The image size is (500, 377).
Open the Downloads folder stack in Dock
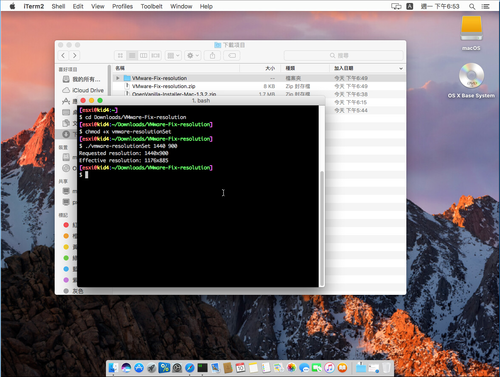pos(361,368)
